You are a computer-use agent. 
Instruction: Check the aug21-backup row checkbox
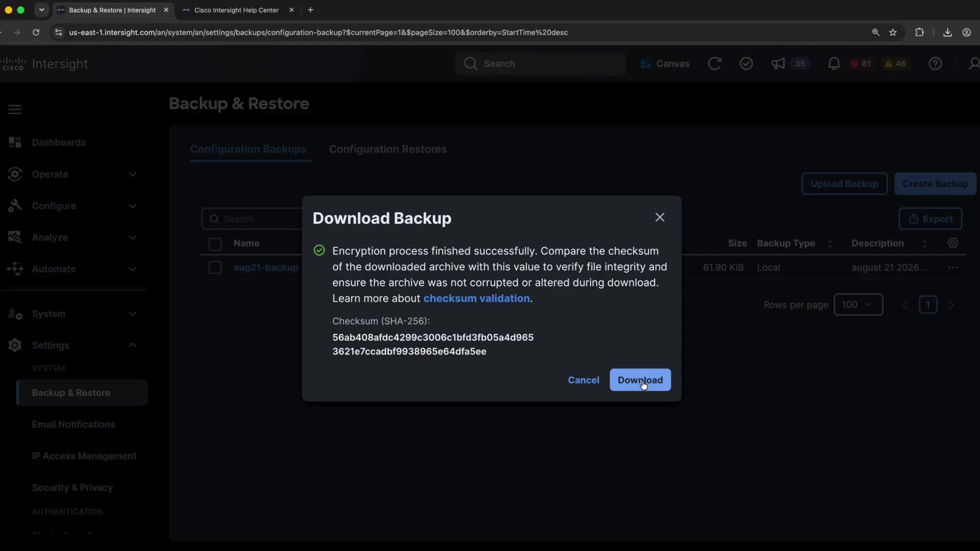(x=215, y=267)
